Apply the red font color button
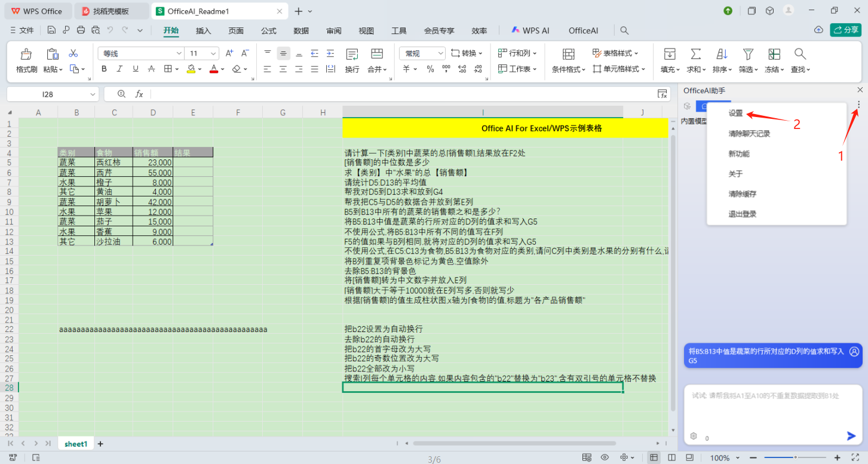 coord(214,69)
